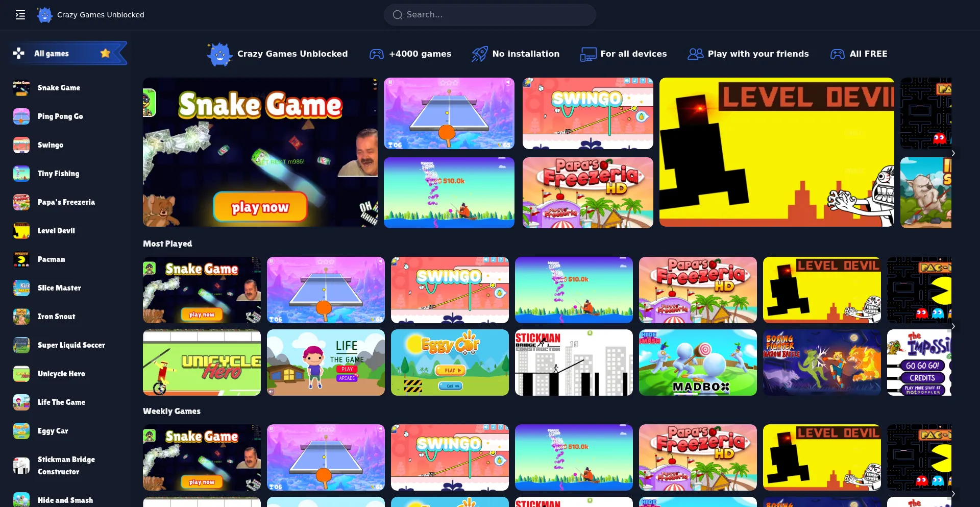This screenshot has width=980, height=507.
Task: Click the All FREE gamepad icon
Action: point(838,54)
